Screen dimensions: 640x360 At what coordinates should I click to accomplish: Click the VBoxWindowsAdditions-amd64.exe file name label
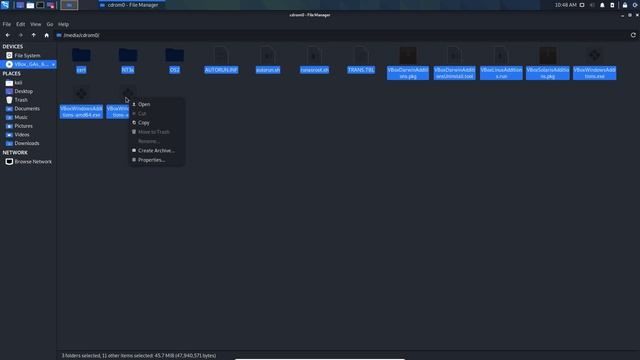[81, 112]
